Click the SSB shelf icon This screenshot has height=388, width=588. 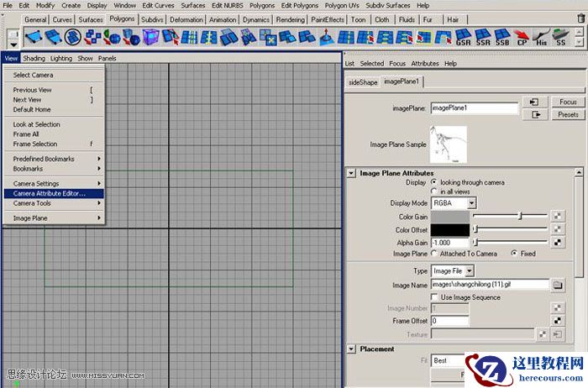coord(502,37)
